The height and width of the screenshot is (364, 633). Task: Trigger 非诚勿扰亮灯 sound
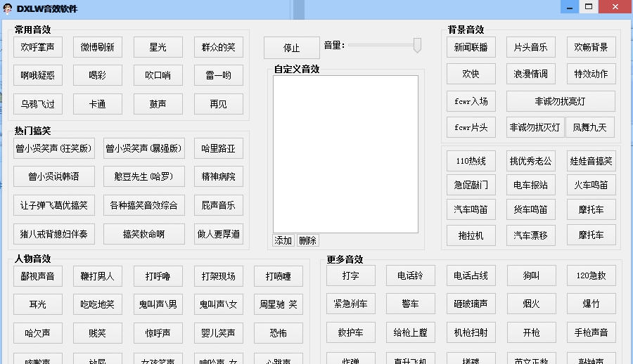pos(561,101)
